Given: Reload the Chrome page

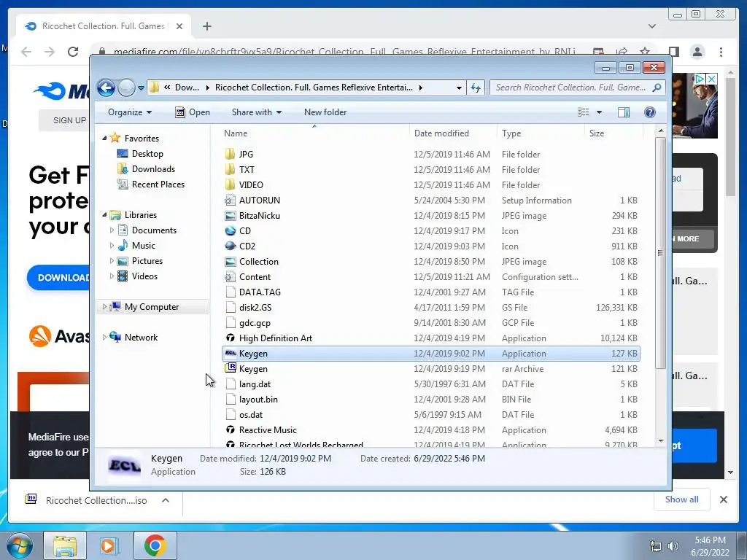Looking at the screenshot, I should click(x=73, y=52).
